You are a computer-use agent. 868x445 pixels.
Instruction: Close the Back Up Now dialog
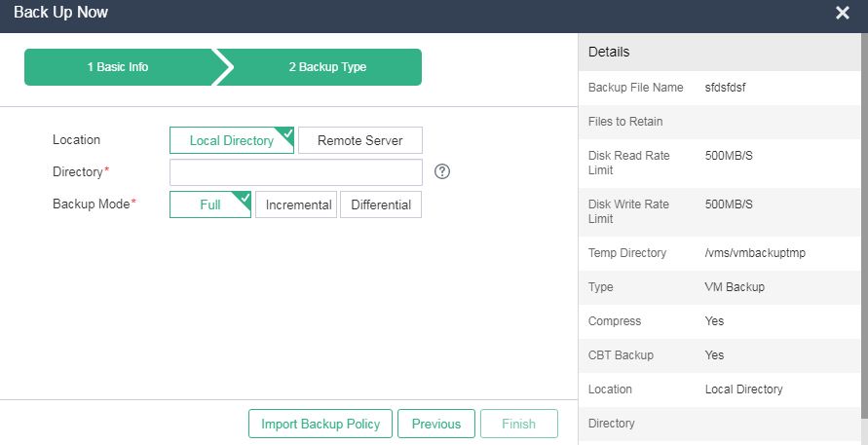pyautogui.click(x=842, y=13)
